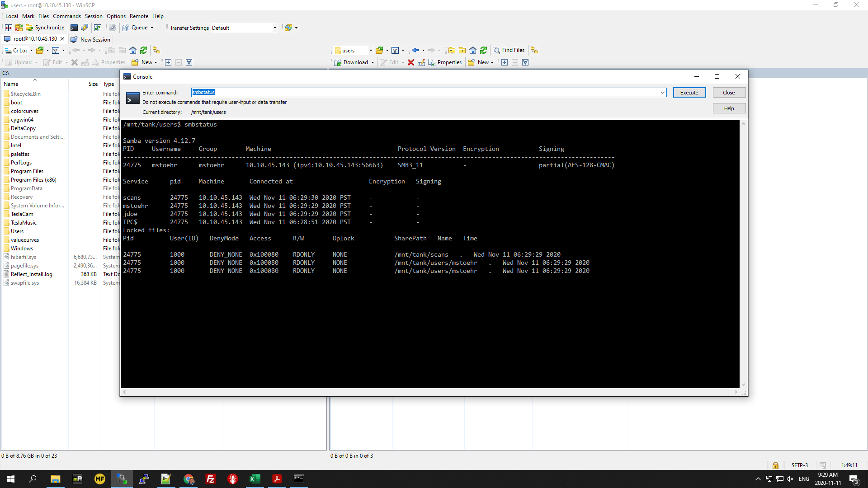The height and width of the screenshot is (488, 868).
Task: Open the New Session tab
Action: (x=90, y=39)
